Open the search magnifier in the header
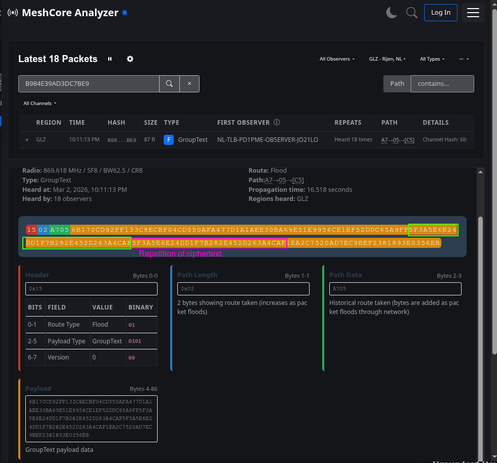Viewport: 497px width, 463px height. click(411, 13)
